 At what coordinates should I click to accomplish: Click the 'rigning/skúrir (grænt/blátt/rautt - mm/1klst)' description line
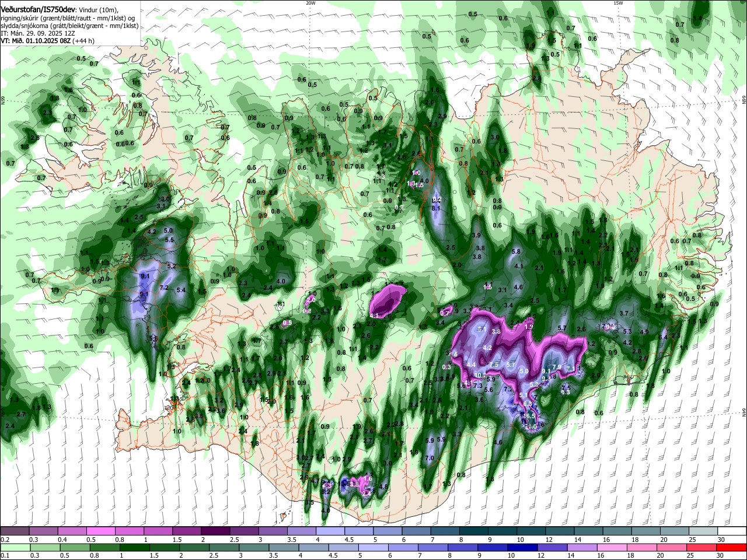(64, 18)
